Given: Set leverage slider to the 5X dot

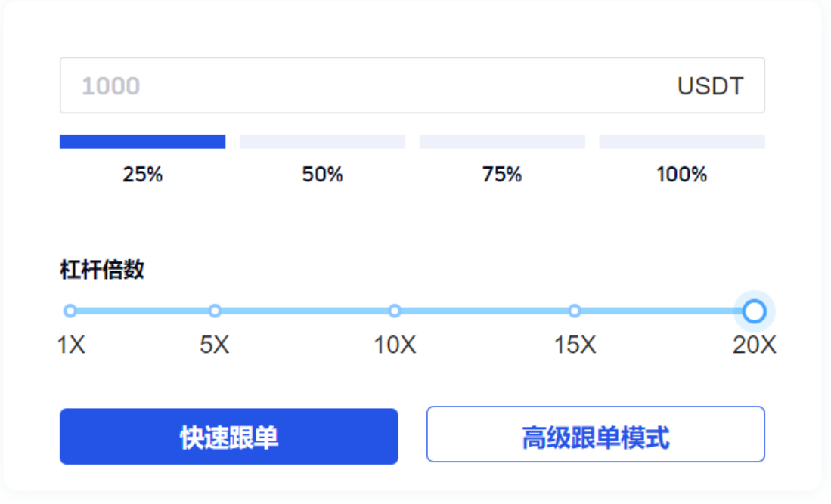Looking at the screenshot, I should [215, 311].
